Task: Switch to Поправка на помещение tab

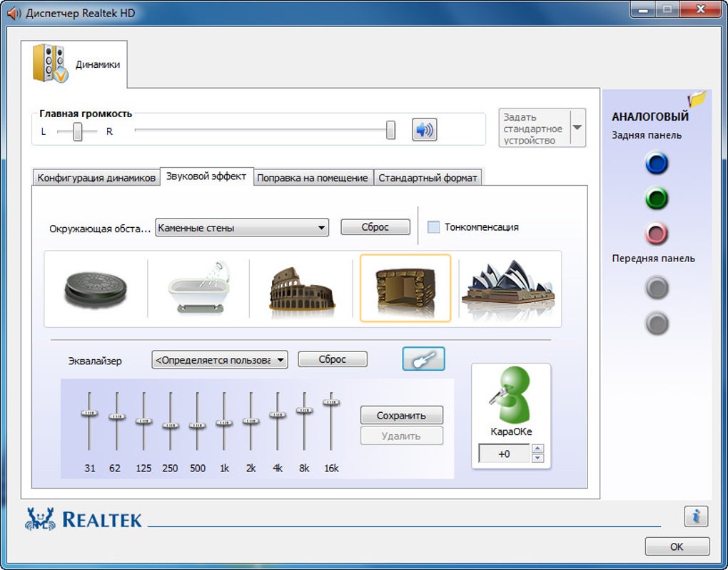Action: click(x=313, y=178)
